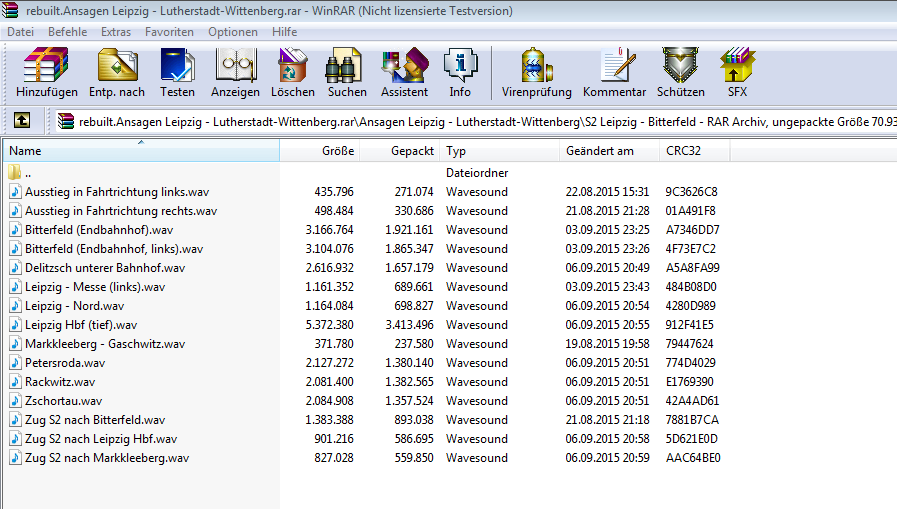Select Zug S2 nach Bitterfeld.wav
The height and width of the screenshot is (509, 897).
(x=95, y=420)
